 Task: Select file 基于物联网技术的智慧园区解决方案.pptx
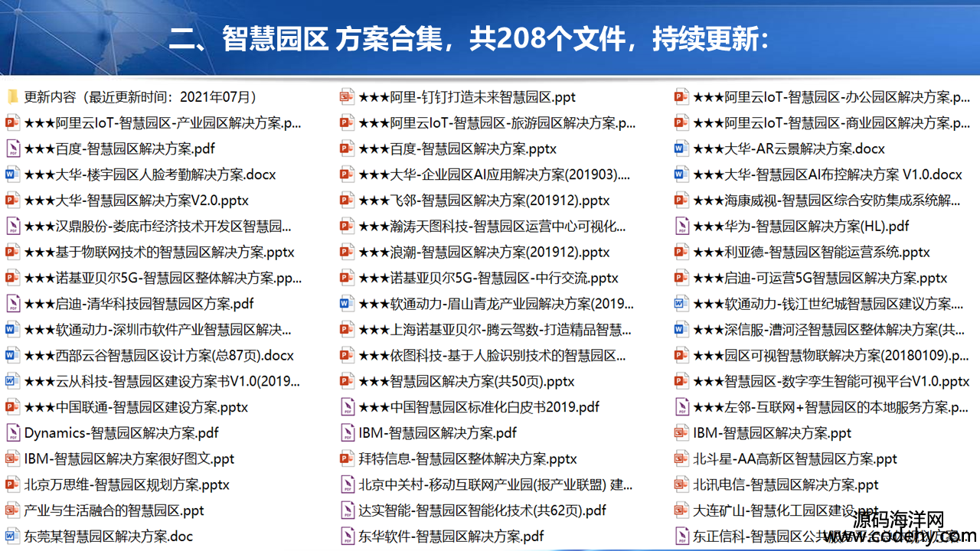[150, 252]
